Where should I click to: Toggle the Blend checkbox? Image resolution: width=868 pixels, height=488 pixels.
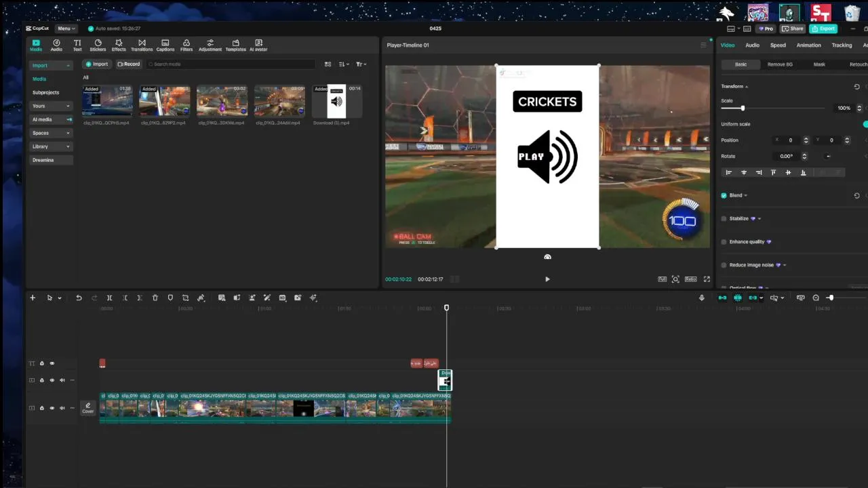724,195
